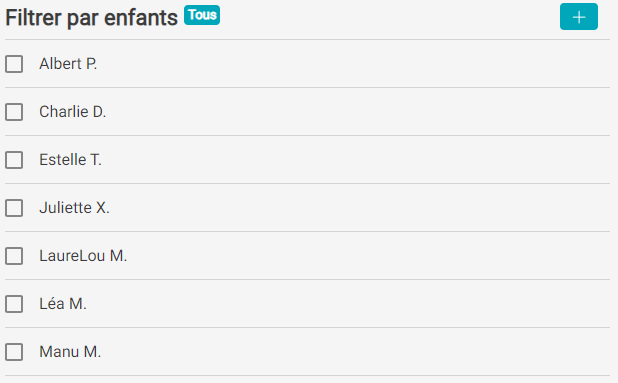The height and width of the screenshot is (383, 618).
Task: Toggle the Juliette X. filter checkbox
Action: click(14, 208)
